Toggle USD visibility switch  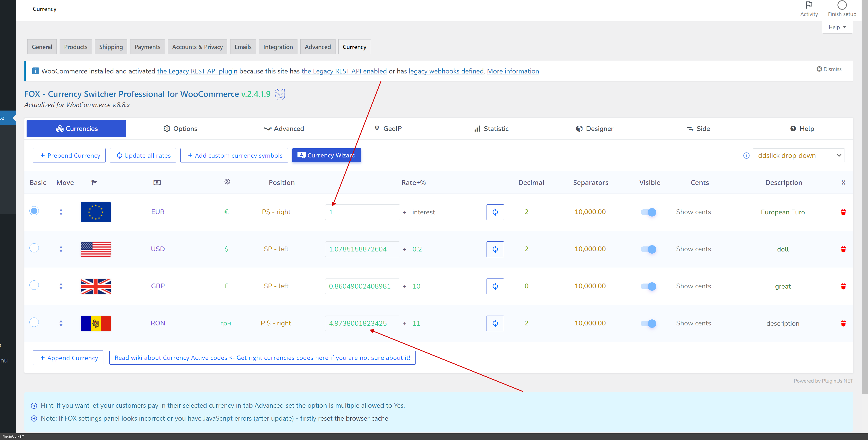pyautogui.click(x=648, y=249)
